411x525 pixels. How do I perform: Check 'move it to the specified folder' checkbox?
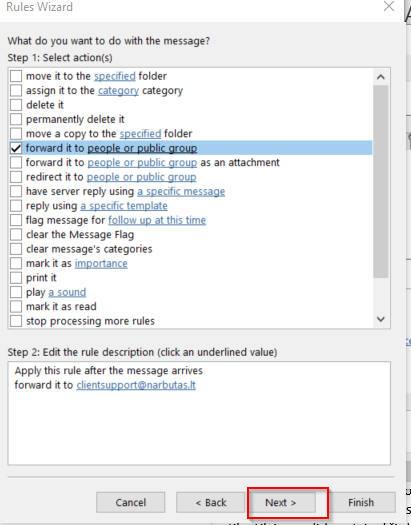16,76
